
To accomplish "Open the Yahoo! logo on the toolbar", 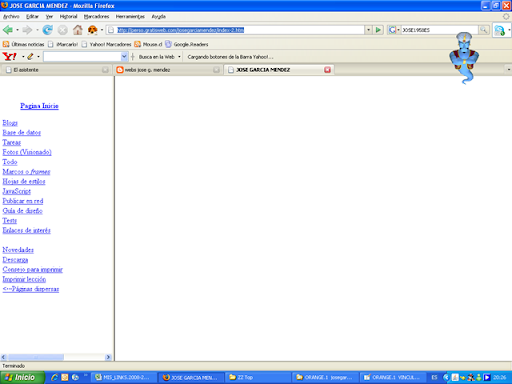I will click(9, 57).
